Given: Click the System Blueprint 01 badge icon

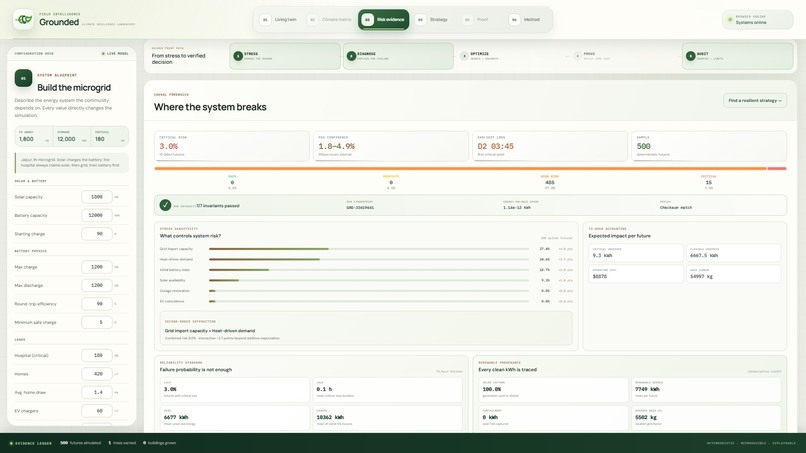Looking at the screenshot, I should (x=23, y=78).
